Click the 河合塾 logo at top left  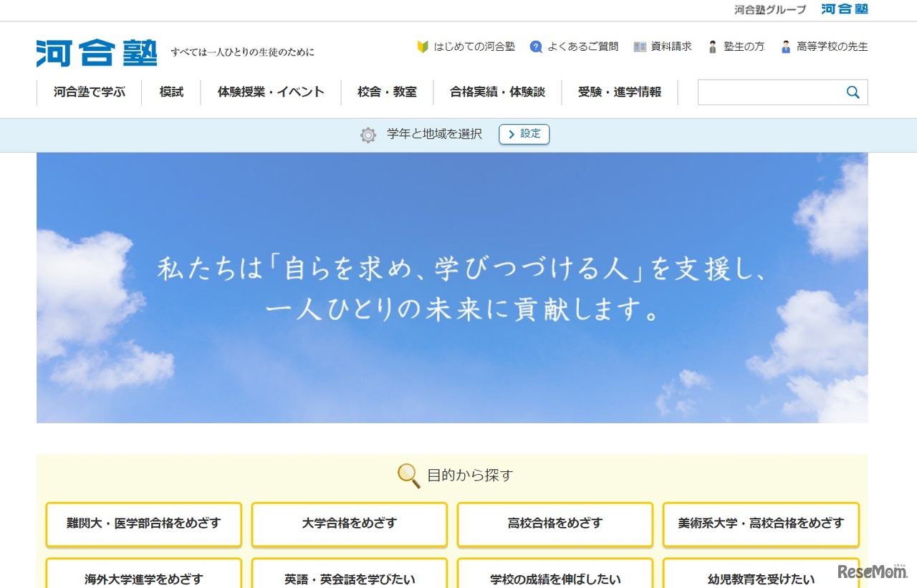(x=96, y=52)
